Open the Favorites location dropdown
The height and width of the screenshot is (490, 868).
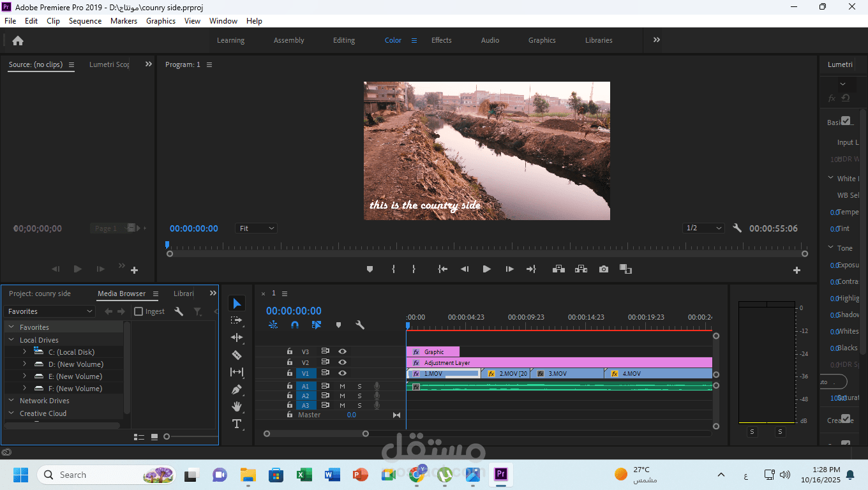[x=50, y=311]
